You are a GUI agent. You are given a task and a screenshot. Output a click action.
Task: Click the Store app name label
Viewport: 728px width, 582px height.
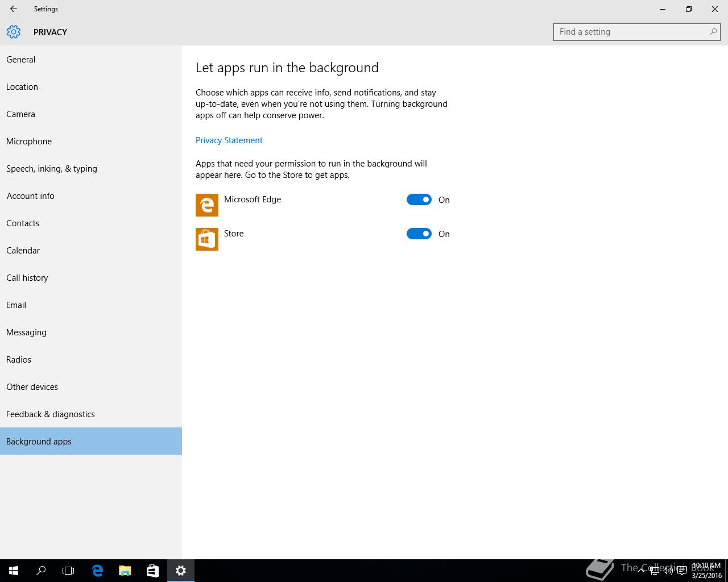coord(234,234)
